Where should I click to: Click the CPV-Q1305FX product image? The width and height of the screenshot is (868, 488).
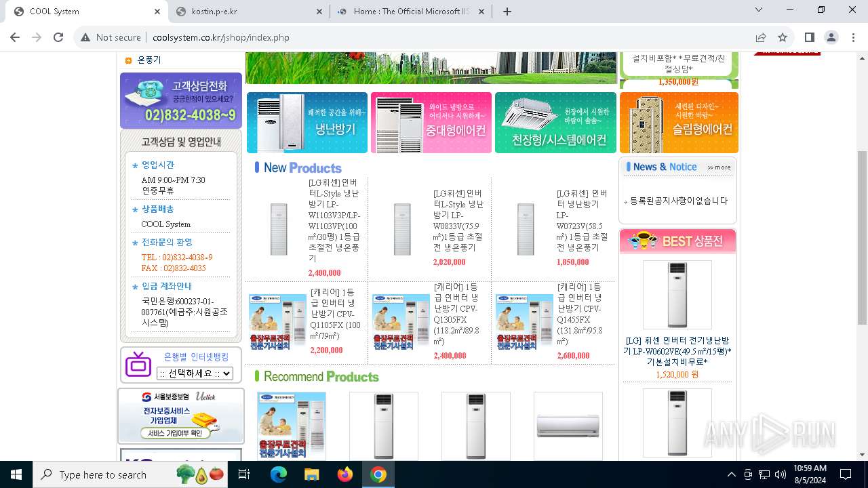(x=401, y=322)
